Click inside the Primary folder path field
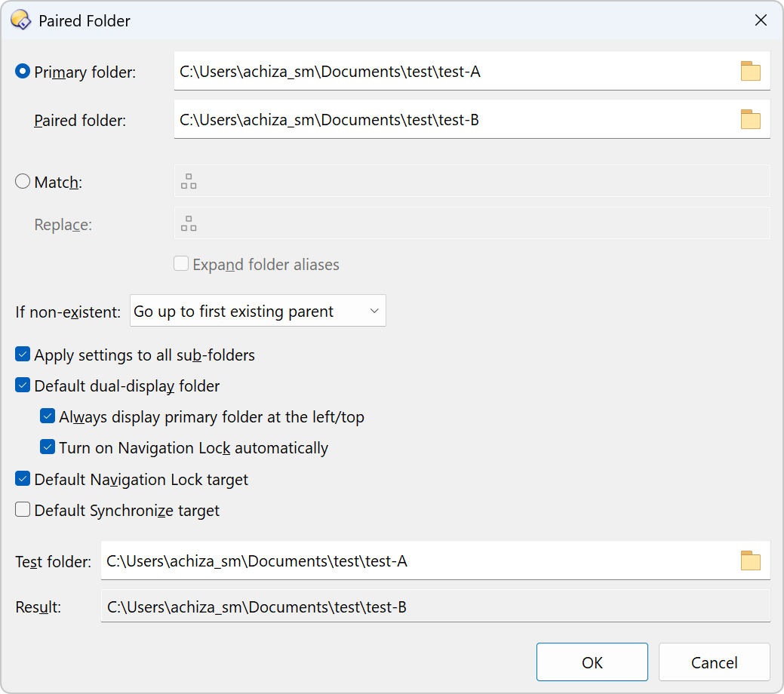The height and width of the screenshot is (694, 784). click(x=453, y=72)
